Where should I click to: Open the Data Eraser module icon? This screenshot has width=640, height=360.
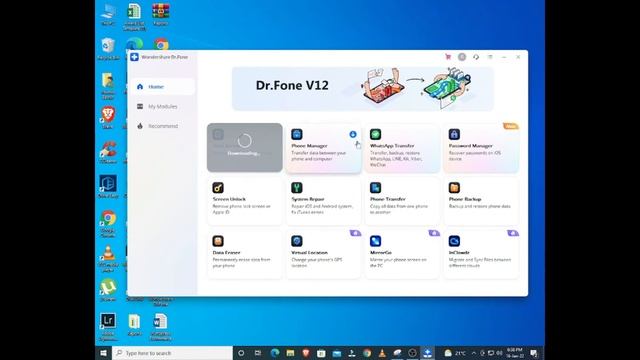coord(218,241)
